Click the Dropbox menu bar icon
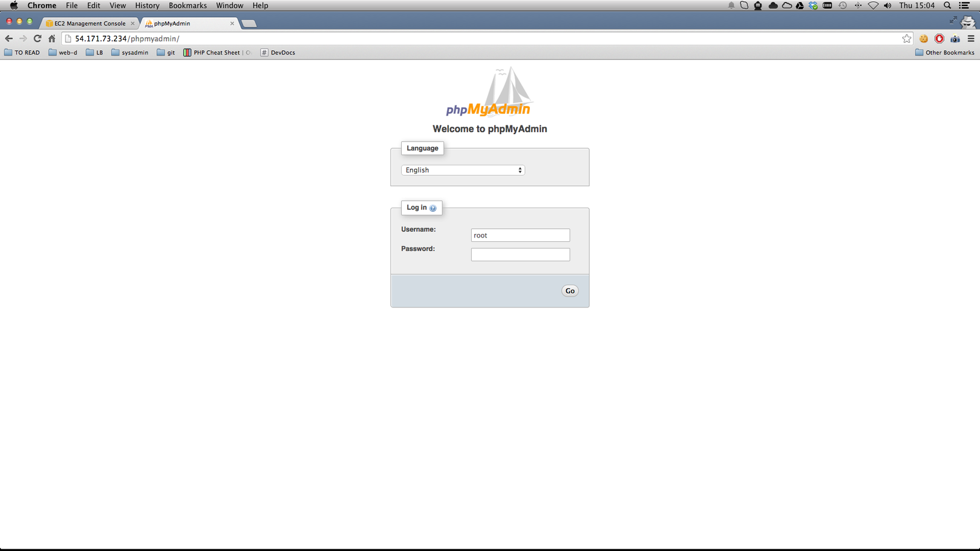Image resolution: width=980 pixels, height=551 pixels. [x=813, y=6]
